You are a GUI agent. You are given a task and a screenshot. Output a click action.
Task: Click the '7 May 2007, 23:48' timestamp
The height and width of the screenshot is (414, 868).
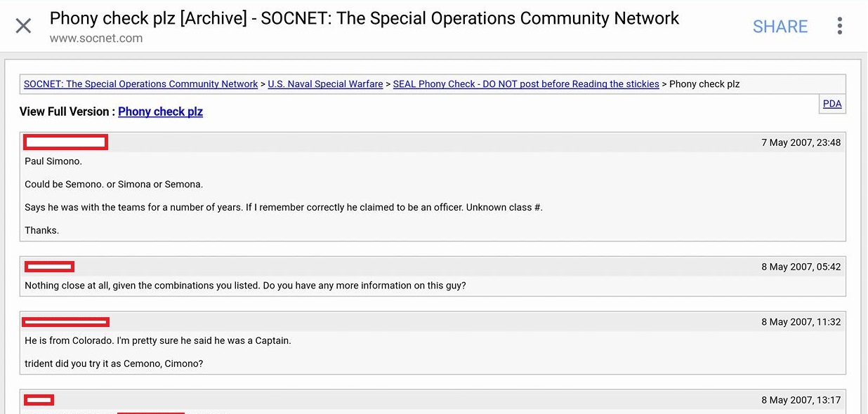point(801,142)
